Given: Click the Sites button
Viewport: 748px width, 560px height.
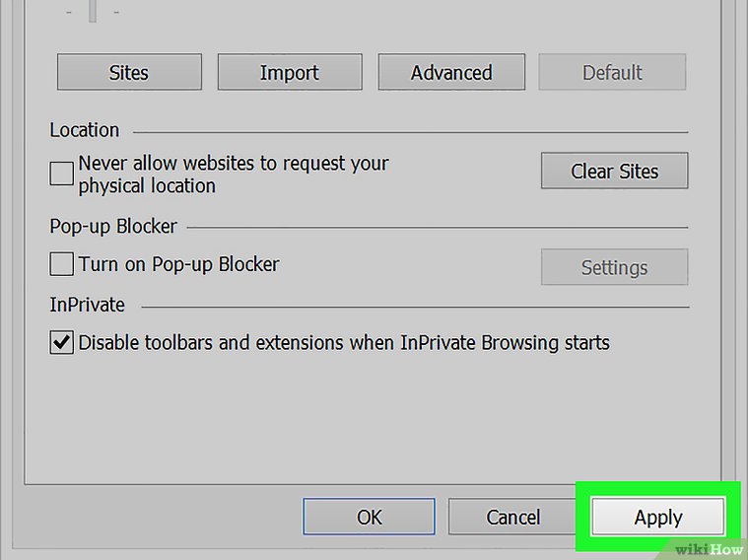Looking at the screenshot, I should (x=129, y=72).
